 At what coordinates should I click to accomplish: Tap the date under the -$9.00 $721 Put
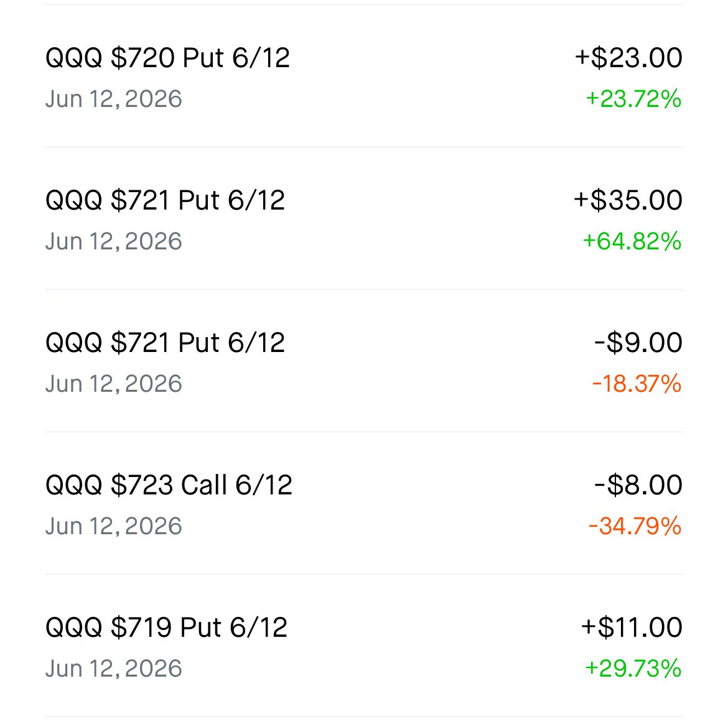tap(113, 384)
